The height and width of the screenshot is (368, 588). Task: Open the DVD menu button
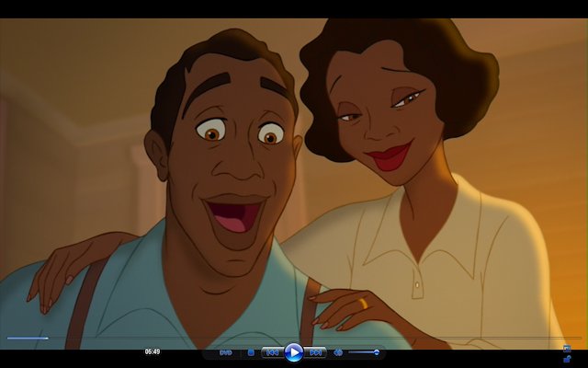(226, 352)
